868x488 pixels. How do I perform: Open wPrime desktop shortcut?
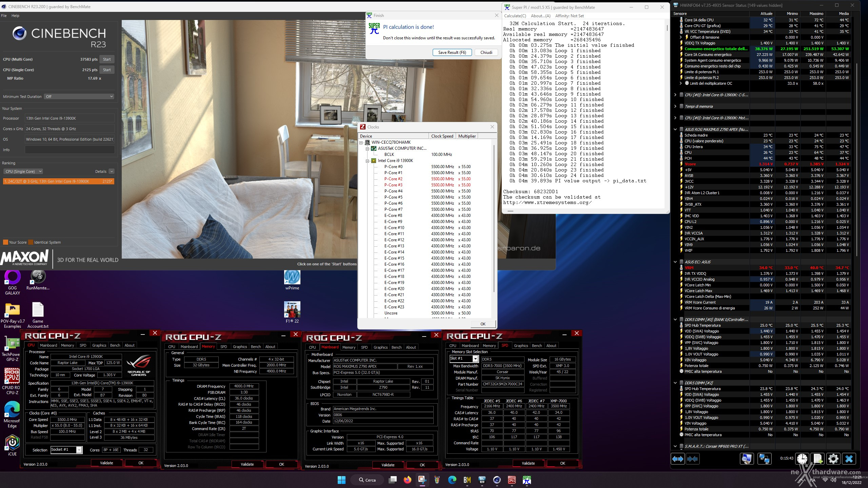tap(292, 280)
